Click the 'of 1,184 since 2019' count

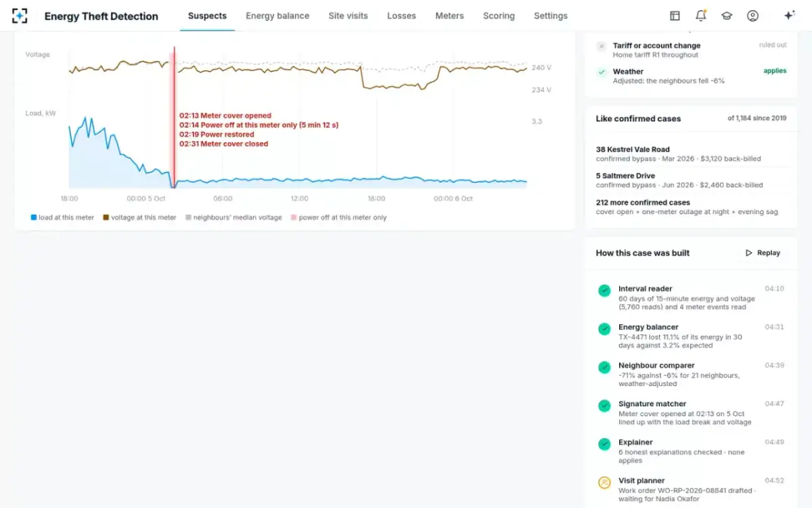tap(757, 119)
